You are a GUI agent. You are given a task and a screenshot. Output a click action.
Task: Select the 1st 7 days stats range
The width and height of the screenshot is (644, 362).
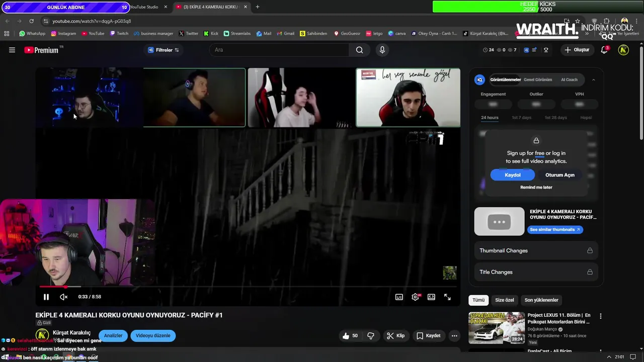[521, 118]
